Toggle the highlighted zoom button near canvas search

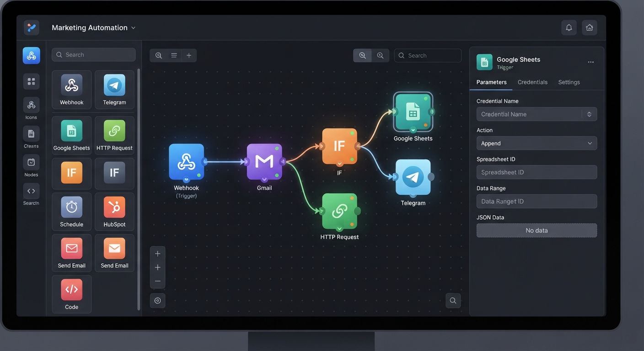(x=362, y=55)
